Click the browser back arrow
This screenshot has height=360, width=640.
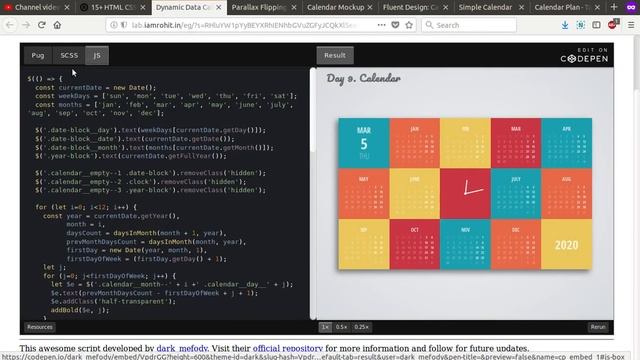pos(10,25)
